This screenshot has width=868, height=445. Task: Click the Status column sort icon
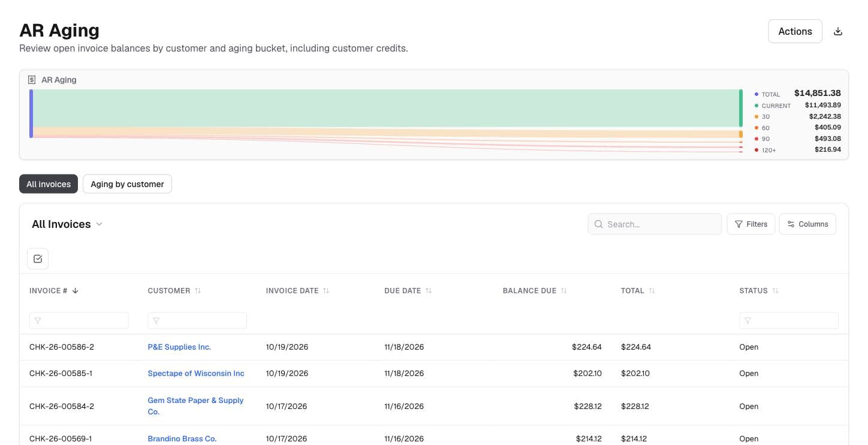775,291
